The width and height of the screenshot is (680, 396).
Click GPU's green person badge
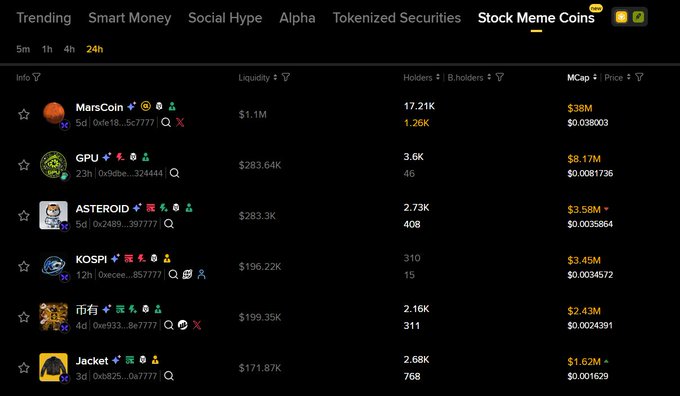tap(146, 157)
